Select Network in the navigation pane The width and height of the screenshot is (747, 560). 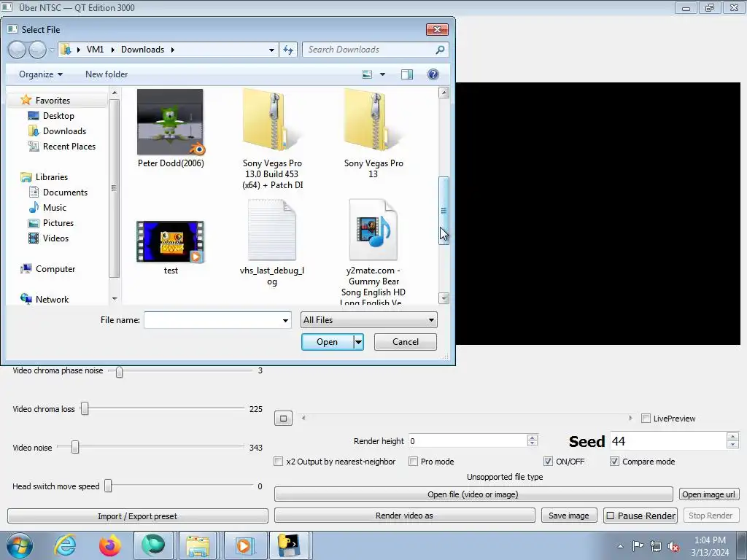click(52, 300)
